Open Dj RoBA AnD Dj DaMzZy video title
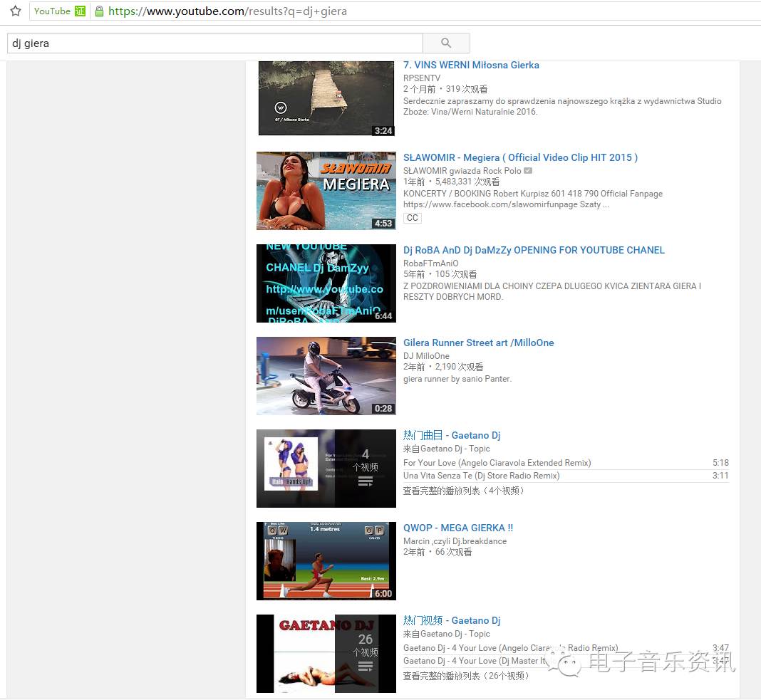 pos(534,250)
